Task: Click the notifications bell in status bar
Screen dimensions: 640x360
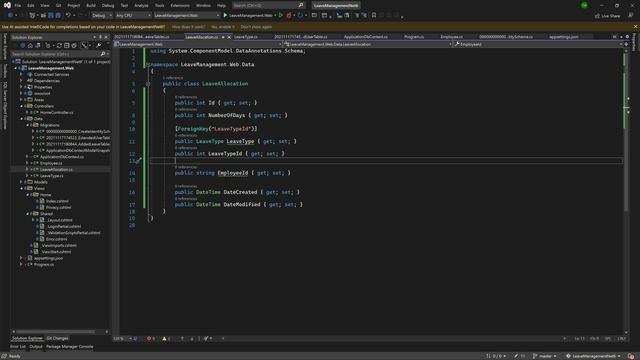Action: (x=631, y=356)
